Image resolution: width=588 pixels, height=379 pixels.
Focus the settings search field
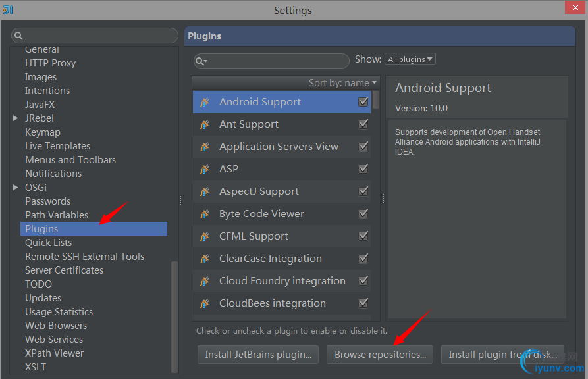(x=95, y=36)
